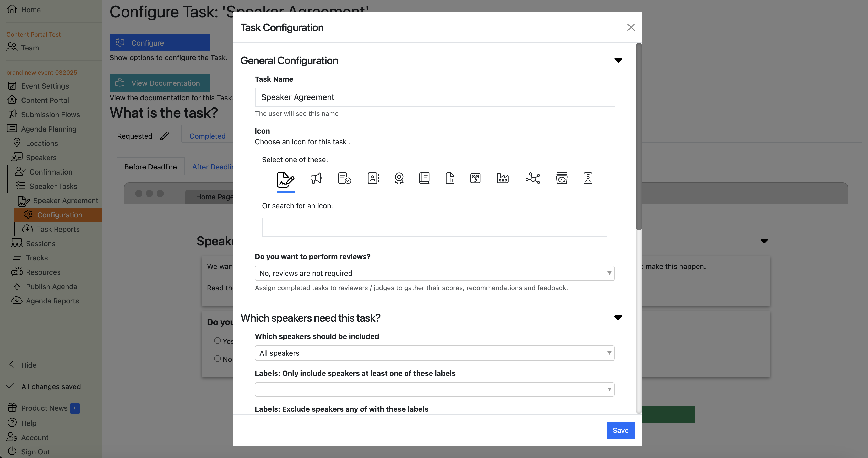868x458 pixels.
Task: Collapse 'Which speakers need this task?' section
Action: coord(618,318)
